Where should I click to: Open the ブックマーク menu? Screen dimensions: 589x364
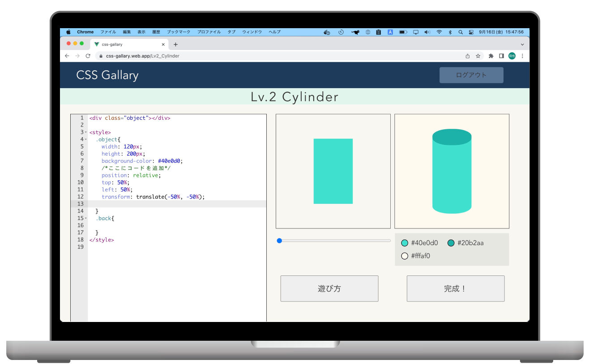click(x=179, y=32)
